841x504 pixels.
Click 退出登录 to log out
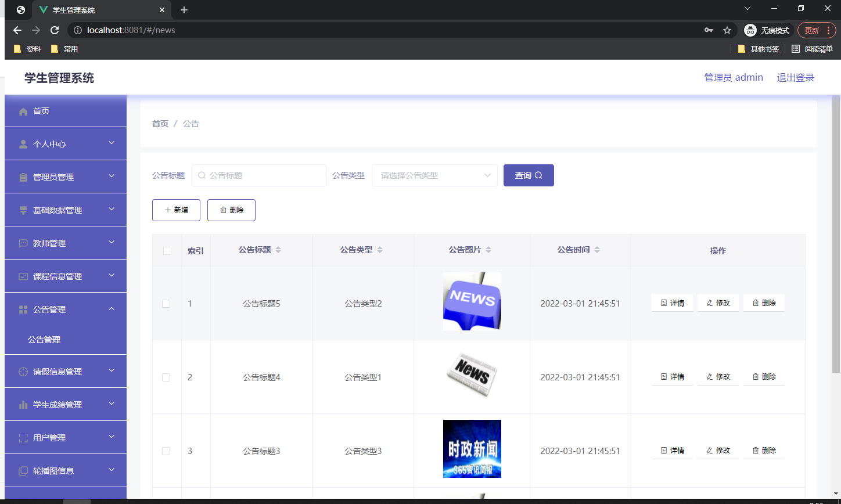(x=796, y=78)
